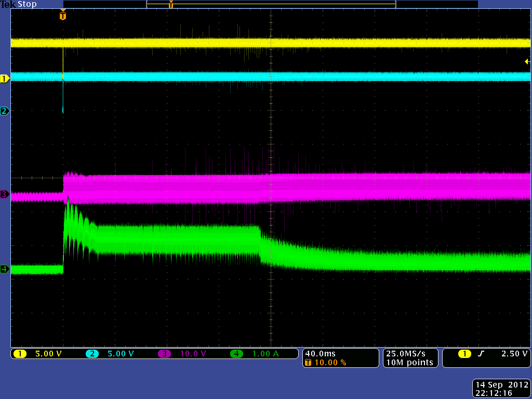Click the green channel 4 badge in the readout bar

[236, 354]
